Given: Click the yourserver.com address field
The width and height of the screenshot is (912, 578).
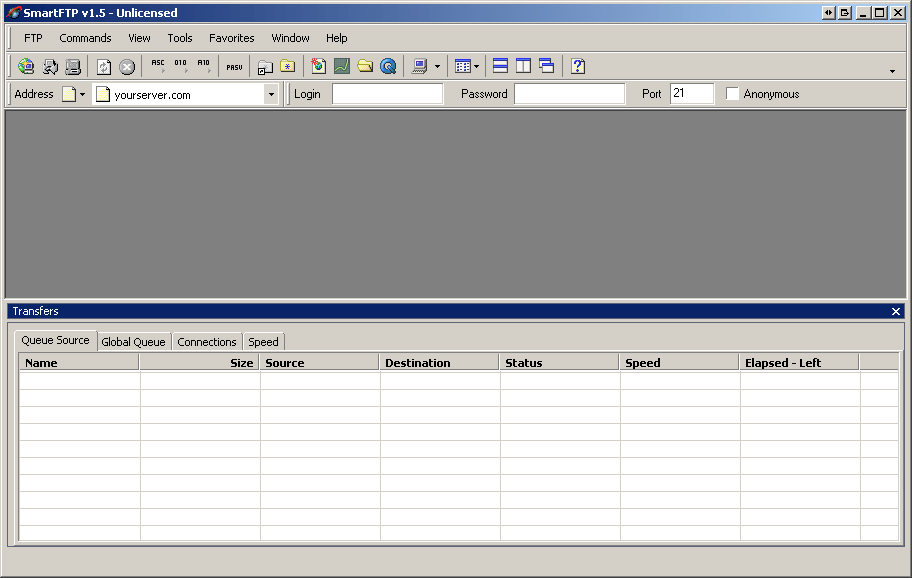Looking at the screenshot, I should pos(179,95).
